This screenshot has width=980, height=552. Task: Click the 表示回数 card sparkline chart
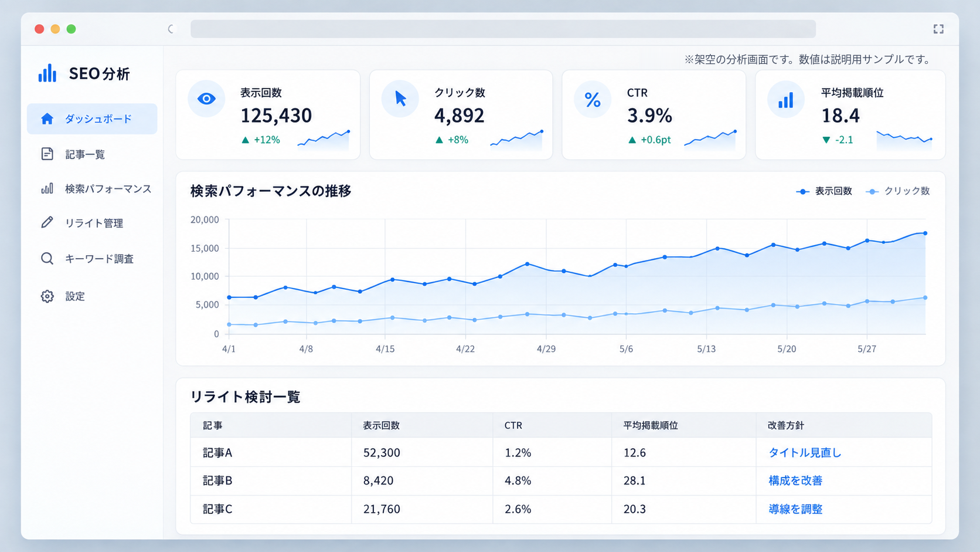(x=324, y=140)
